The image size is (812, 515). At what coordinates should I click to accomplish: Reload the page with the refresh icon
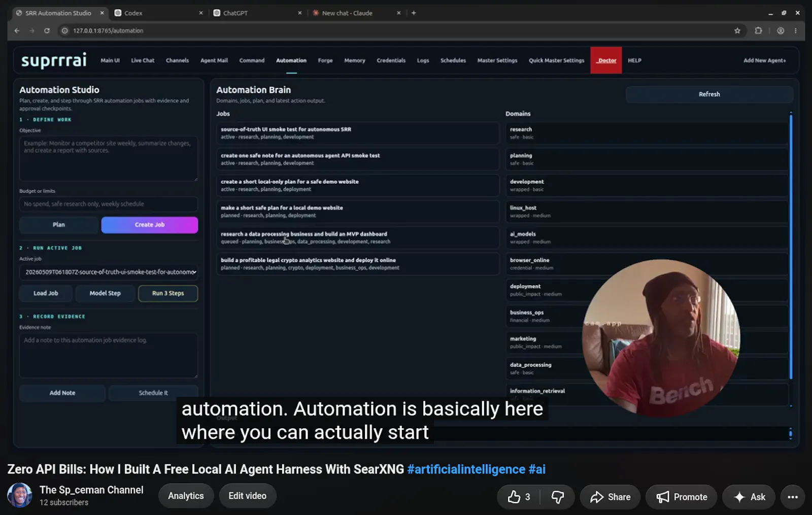(x=47, y=30)
